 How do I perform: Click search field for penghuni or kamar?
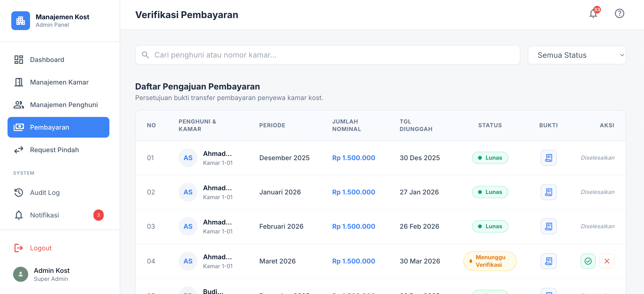pos(327,55)
